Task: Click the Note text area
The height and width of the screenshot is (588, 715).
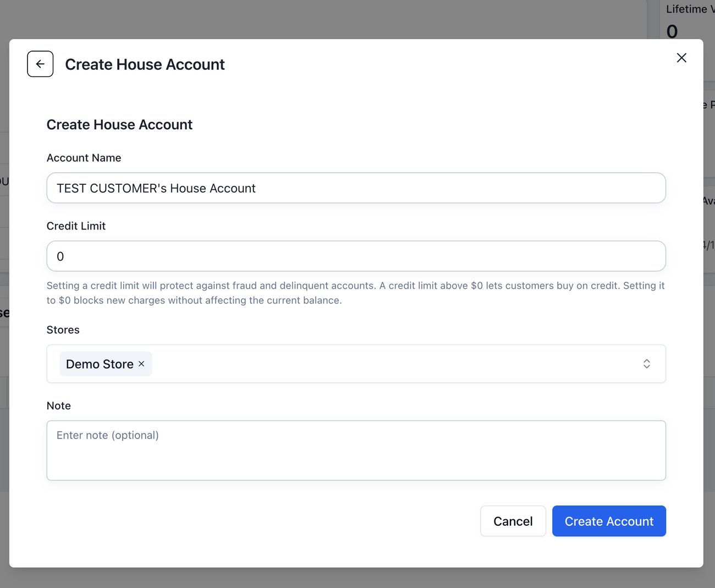Action: point(356,450)
